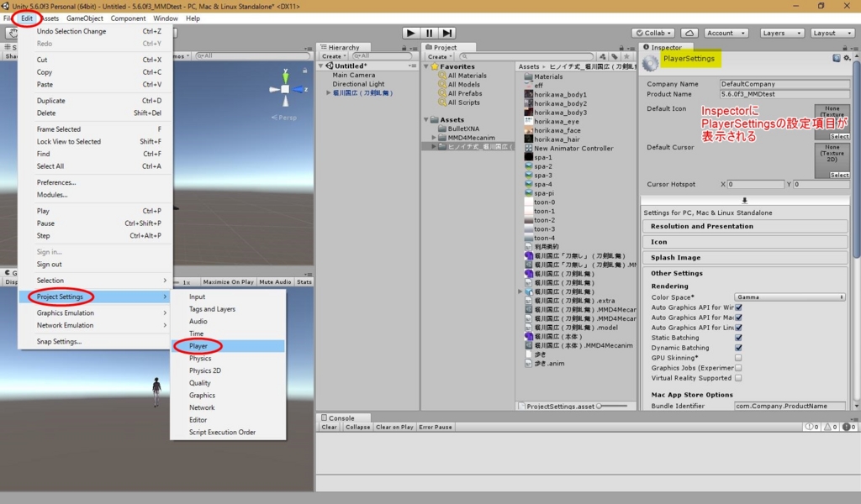Open the Layers dropdown

(x=783, y=33)
